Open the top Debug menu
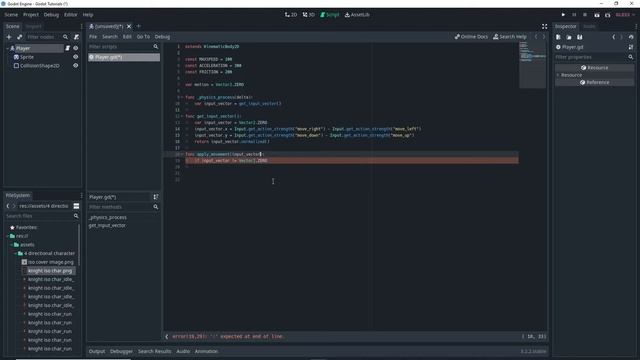 click(51, 15)
